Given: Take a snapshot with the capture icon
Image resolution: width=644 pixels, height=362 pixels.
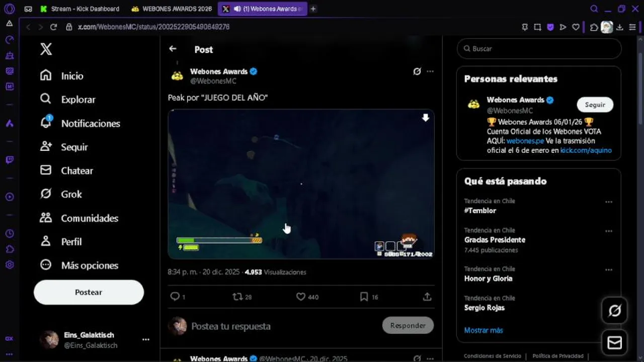Looking at the screenshot, I should point(537,27).
